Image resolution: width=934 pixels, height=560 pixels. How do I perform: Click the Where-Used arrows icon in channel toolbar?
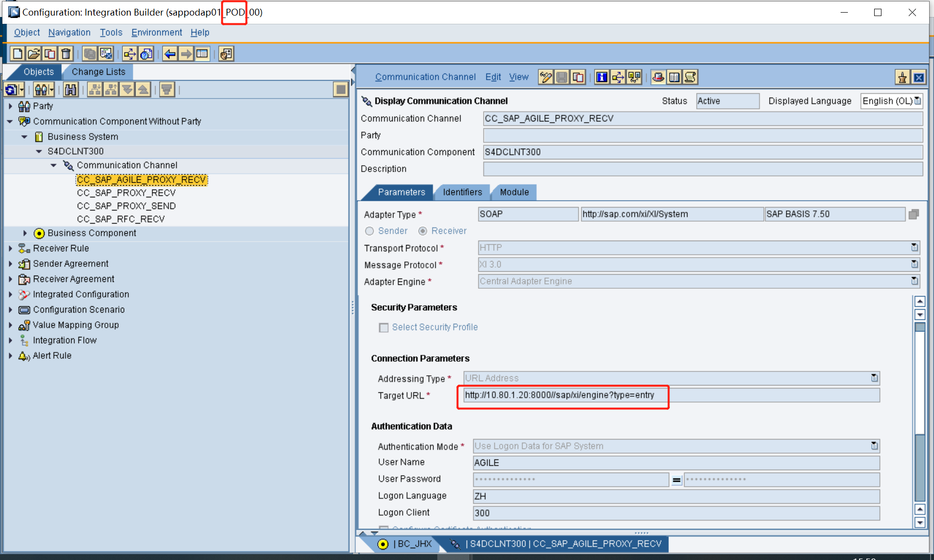pyautogui.click(x=618, y=77)
